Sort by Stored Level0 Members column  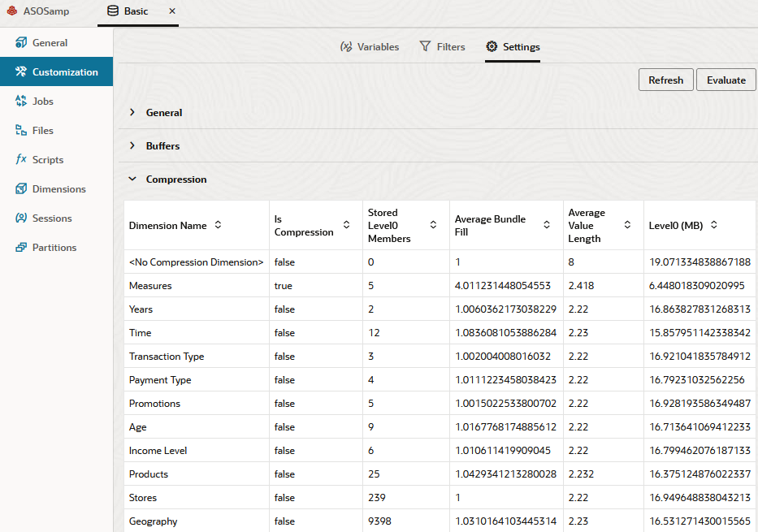[x=433, y=225]
